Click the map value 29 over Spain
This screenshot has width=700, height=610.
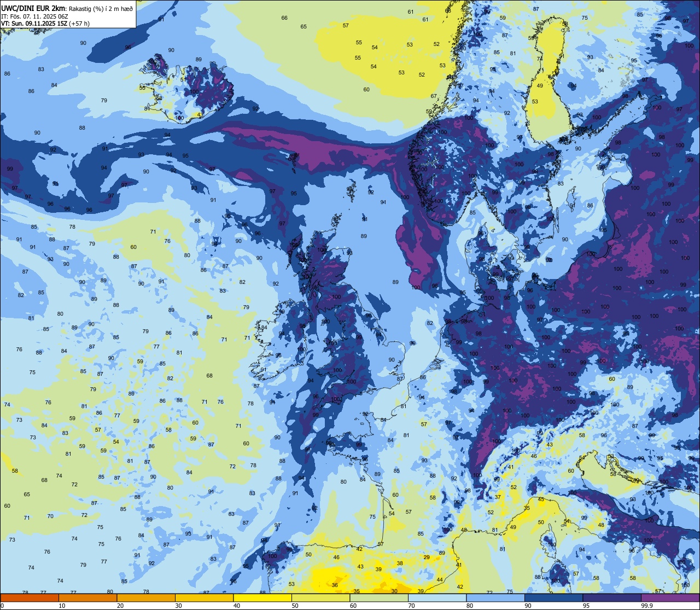pyautogui.click(x=427, y=557)
